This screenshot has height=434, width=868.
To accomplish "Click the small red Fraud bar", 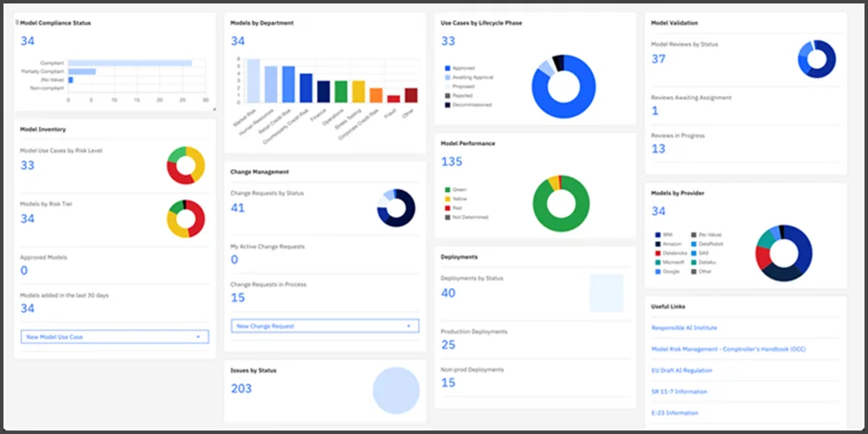I will click(x=393, y=99).
